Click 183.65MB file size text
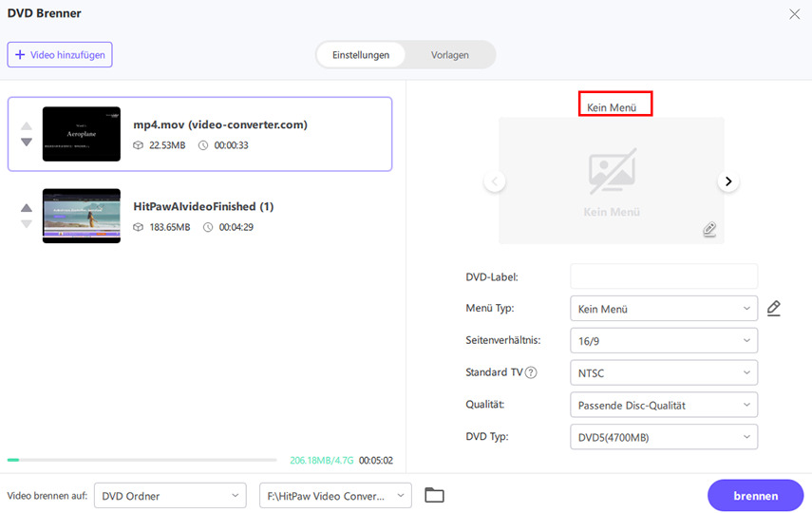This screenshot has width=812, height=513. click(169, 227)
